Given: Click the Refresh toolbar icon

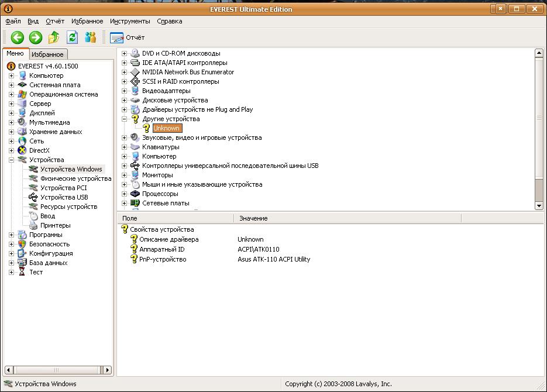Looking at the screenshot, I should (x=72, y=37).
